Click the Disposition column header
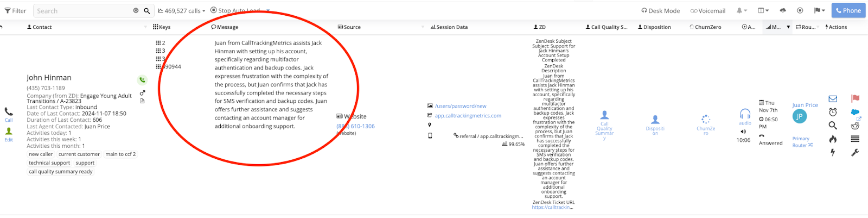868x218 pixels. (x=656, y=27)
